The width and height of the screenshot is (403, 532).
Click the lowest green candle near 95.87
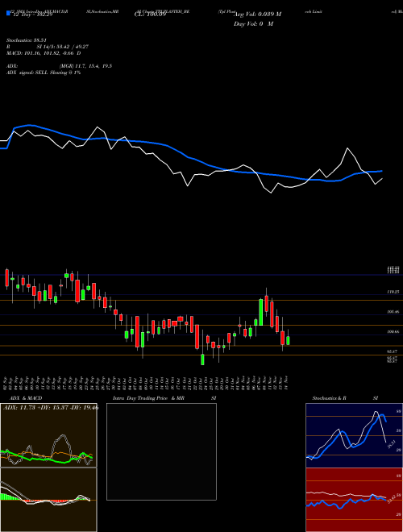tap(202, 360)
